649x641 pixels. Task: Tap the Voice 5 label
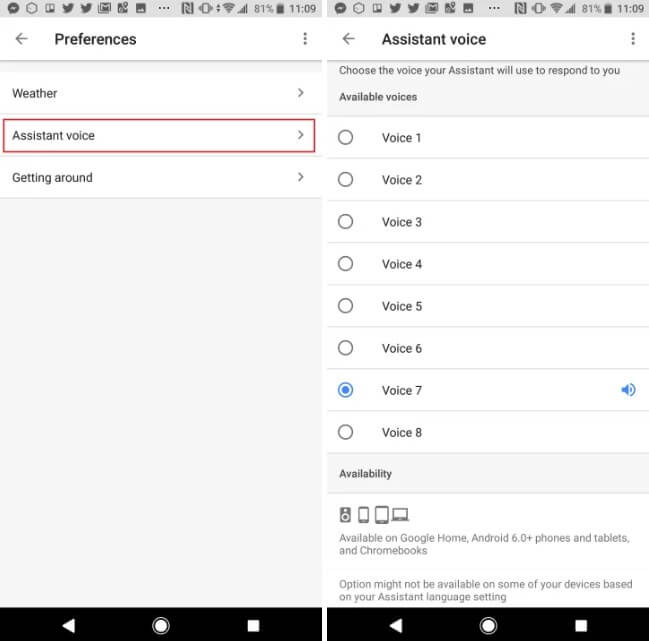click(402, 306)
